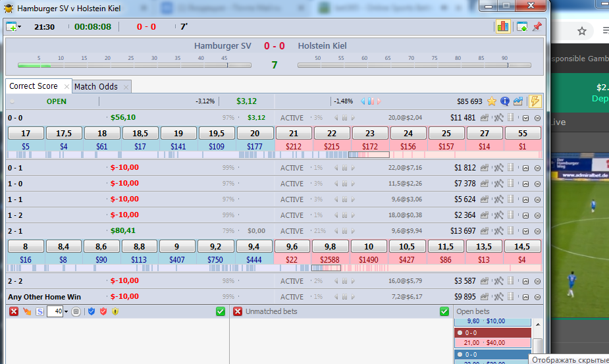This screenshot has width=609, height=364.
Task: Click pause control in the market header row
Action: click(x=371, y=101)
